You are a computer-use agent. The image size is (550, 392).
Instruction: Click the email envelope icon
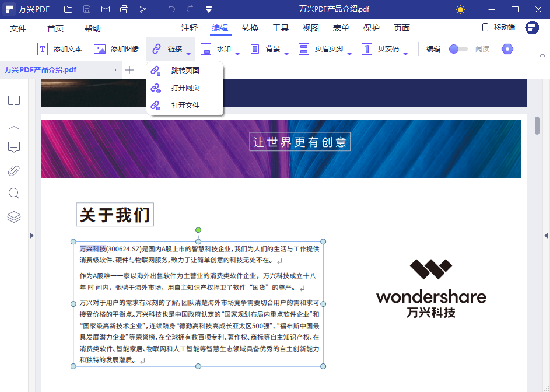point(105,9)
